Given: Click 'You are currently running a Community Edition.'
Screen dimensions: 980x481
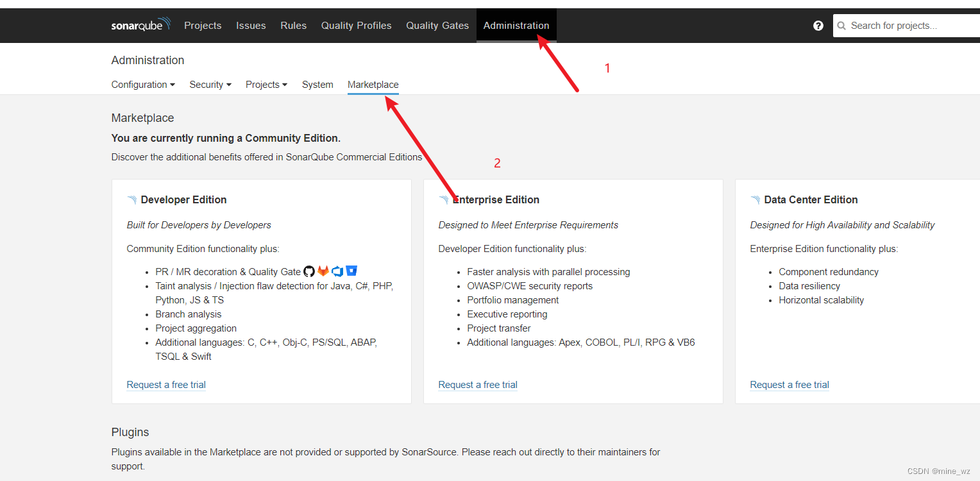Looking at the screenshot, I should [x=226, y=138].
